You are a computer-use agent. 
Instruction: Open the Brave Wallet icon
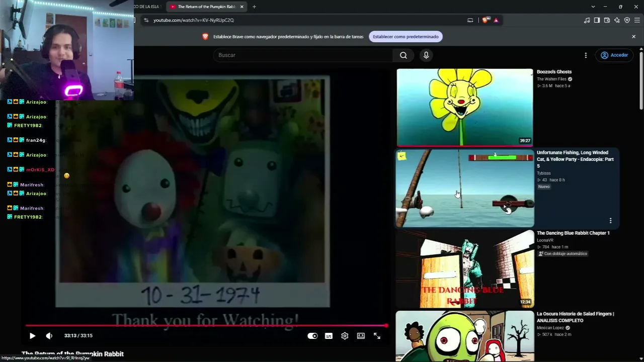coord(607,20)
